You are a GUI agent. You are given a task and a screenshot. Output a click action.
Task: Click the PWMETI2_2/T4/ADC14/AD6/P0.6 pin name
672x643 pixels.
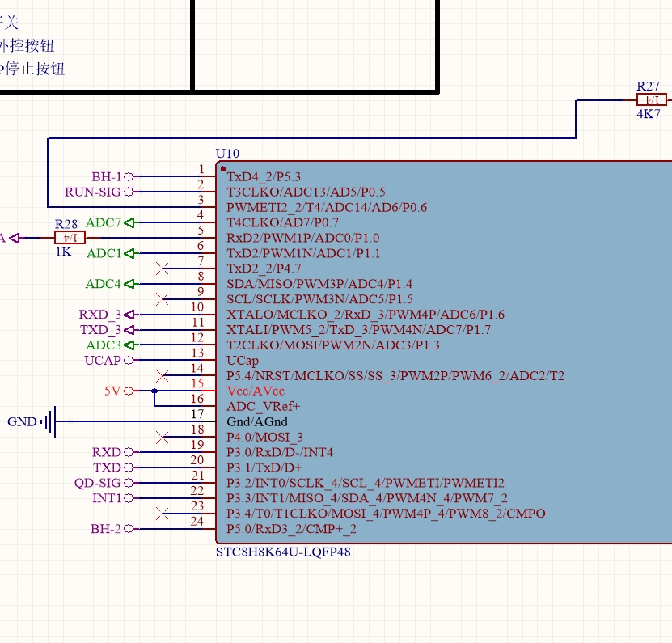pyautogui.click(x=327, y=208)
